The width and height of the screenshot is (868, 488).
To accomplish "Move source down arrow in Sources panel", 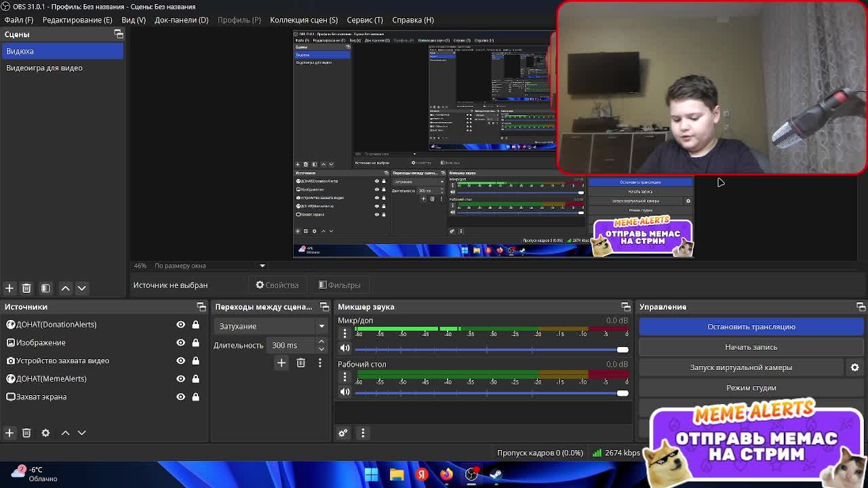I will coord(81,432).
